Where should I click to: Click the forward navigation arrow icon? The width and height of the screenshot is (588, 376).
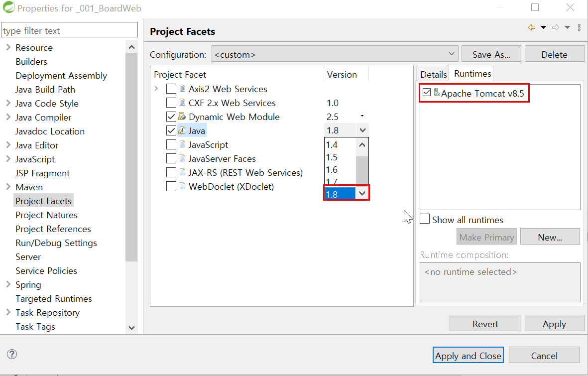tap(556, 27)
